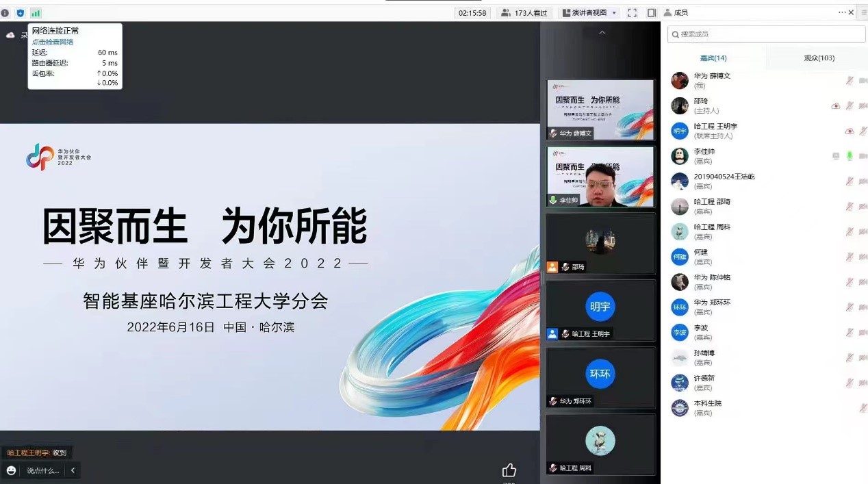Open the 演讲者视图 view dropdown
Viewport: 868px width, 484px height.
click(589, 13)
